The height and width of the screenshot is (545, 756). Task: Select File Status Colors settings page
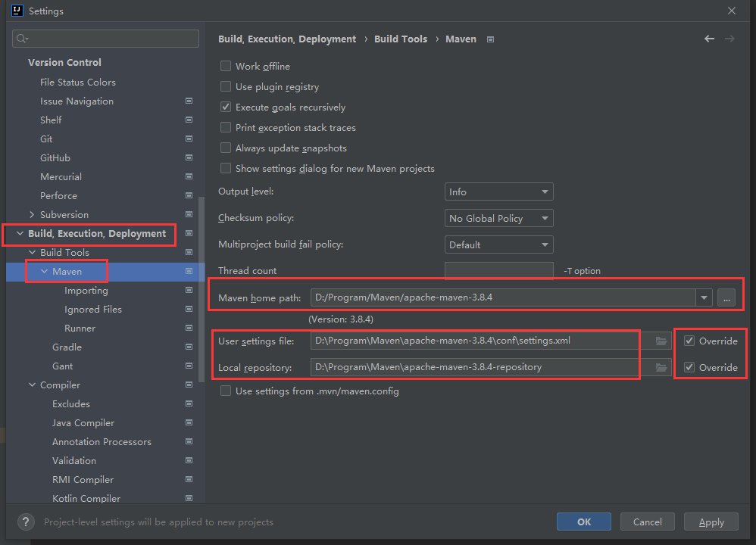point(77,82)
